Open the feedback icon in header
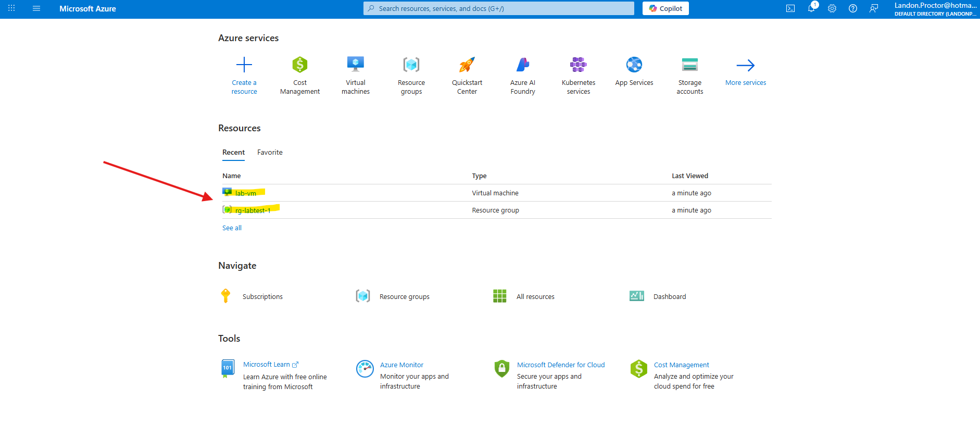 point(874,8)
